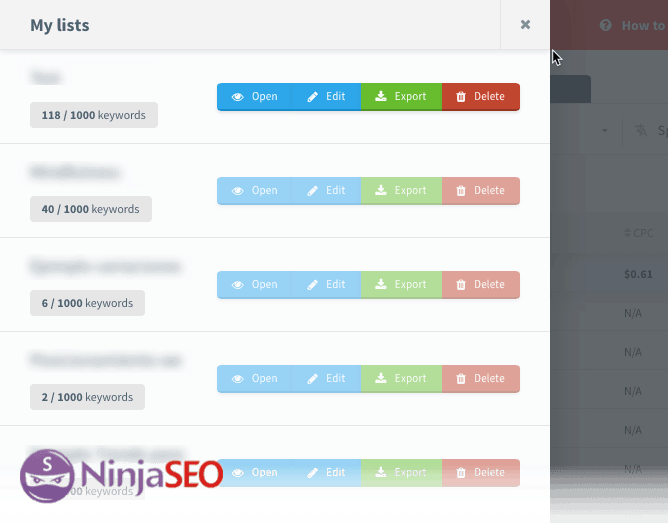Open the list with 40 keywords
The width and height of the screenshot is (668, 523).
254,191
